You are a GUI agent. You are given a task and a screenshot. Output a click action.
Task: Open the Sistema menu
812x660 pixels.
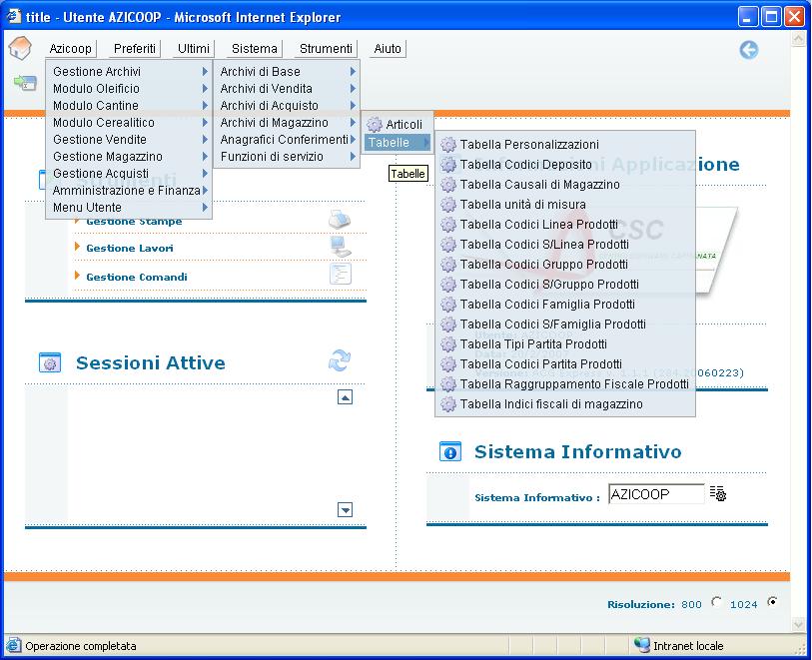tap(255, 49)
